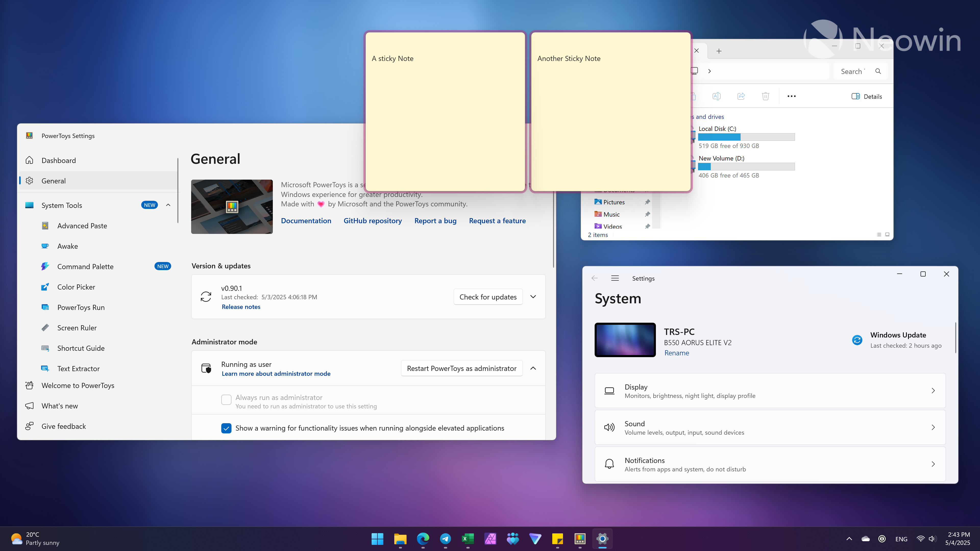The width and height of the screenshot is (980, 551).
Task: Open the Settings hamburger navigation menu
Action: pos(615,278)
